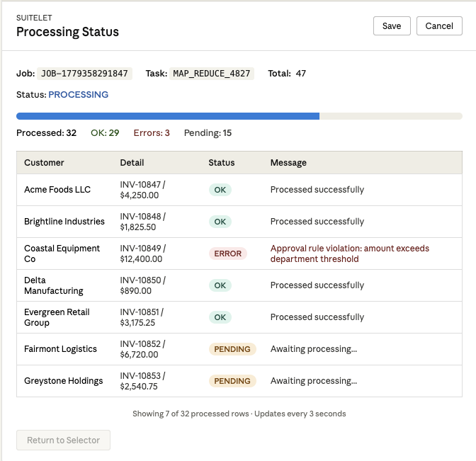The image size is (476, 461).
Task: Click the Total 47 value
Action: pos(301,74)
